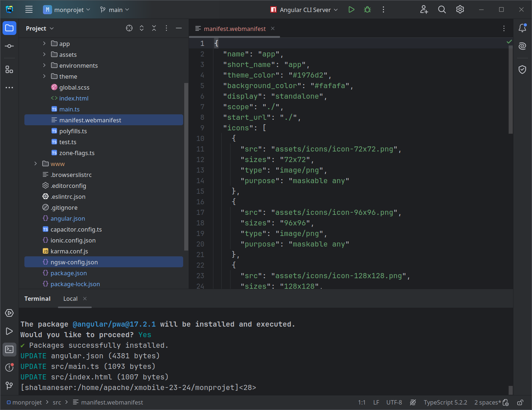Image resolution: width=532 pixels, height=410 pixels.
Task: Open Angular CLI Server run configuration dropdown
Action: click(x=304, y=10)
